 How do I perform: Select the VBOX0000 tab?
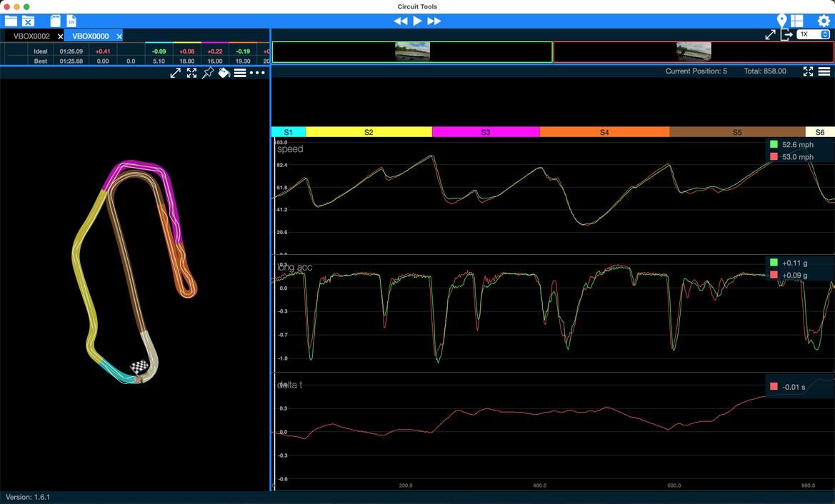coord(91,36)
